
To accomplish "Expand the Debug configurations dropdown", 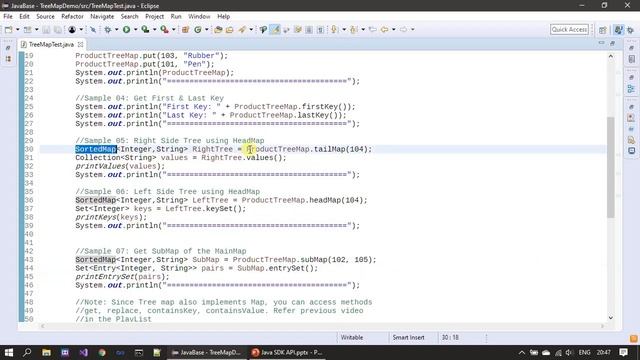I will click(x=116, y=30).
